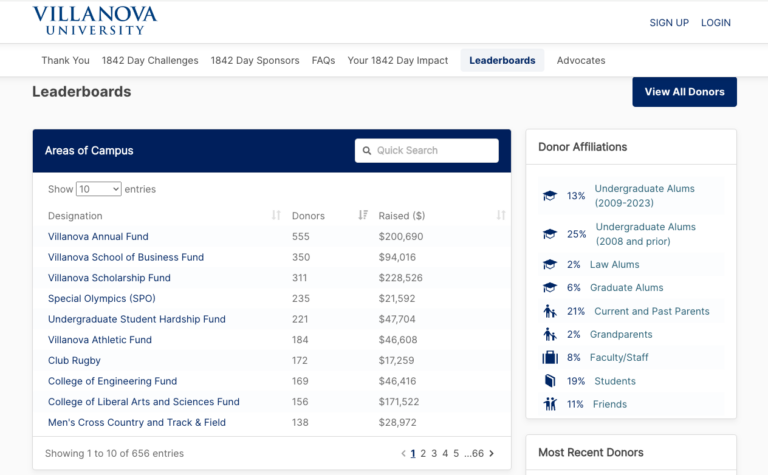Click the people icon beside Friends

click(550, 404)
